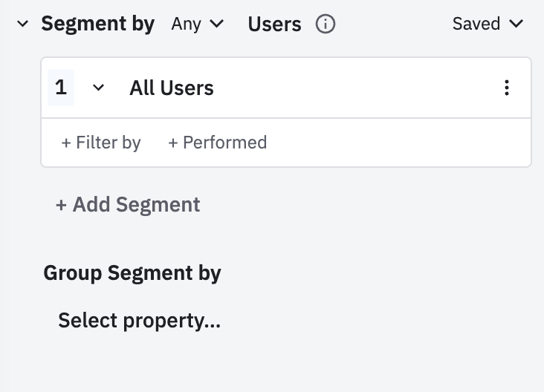Viewport: 544px width, 392px height.
Task: Collapse the Segment by section chevron
Action: point(23,24)
